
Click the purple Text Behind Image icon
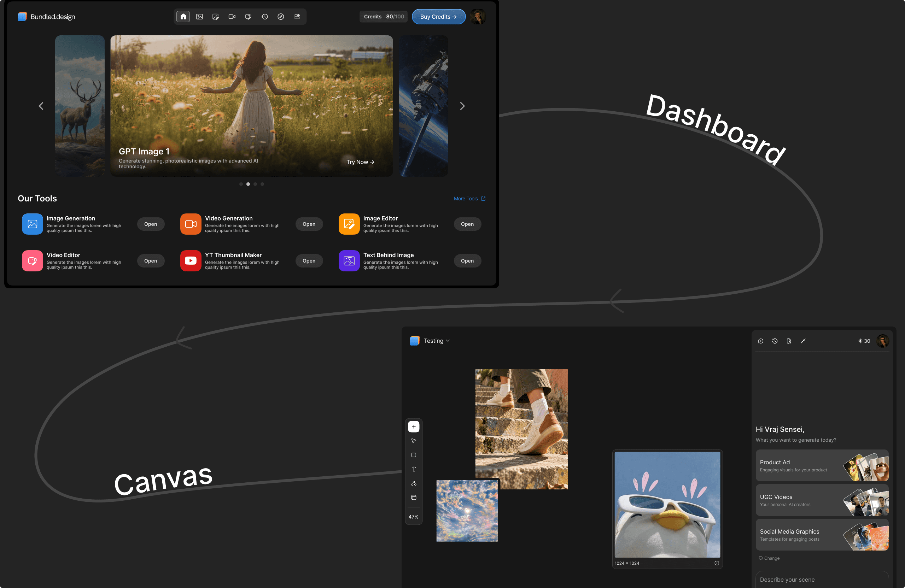349,261
